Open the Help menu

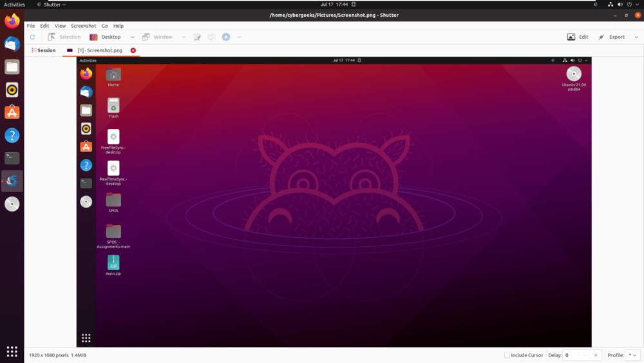pos(118,26)
